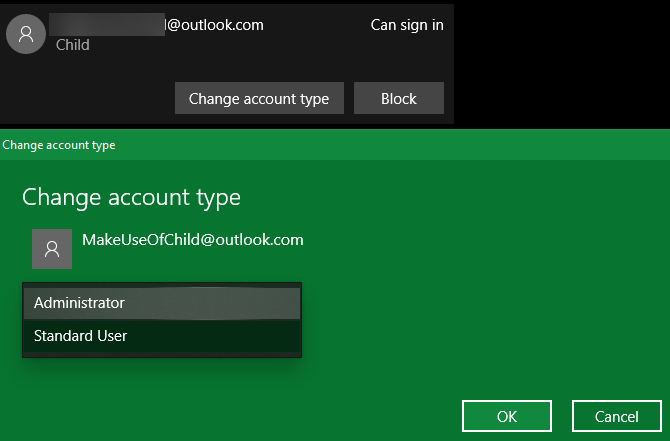
Task: Click the large Change account type heading
Action: (x=131, y=197)
